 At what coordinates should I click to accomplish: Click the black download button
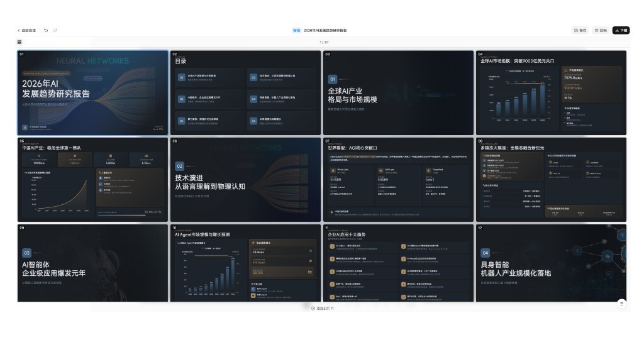(x=621, y=30)
